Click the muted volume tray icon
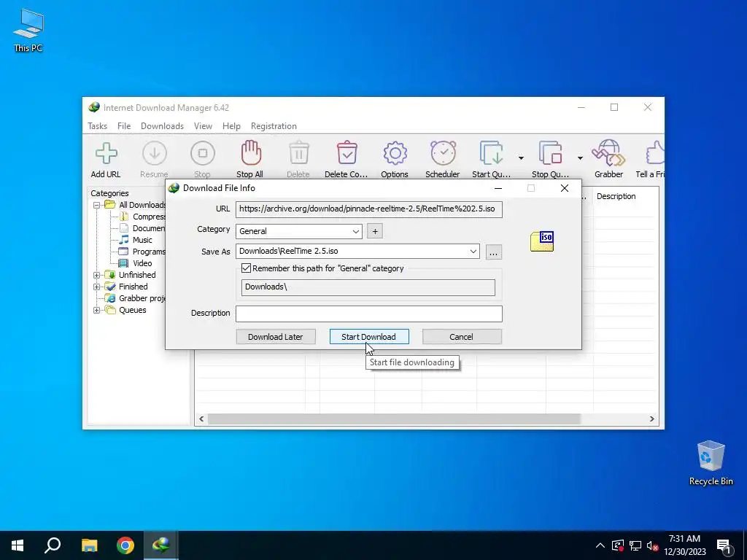This screenshot has height=560, width=747. (653, 545)
